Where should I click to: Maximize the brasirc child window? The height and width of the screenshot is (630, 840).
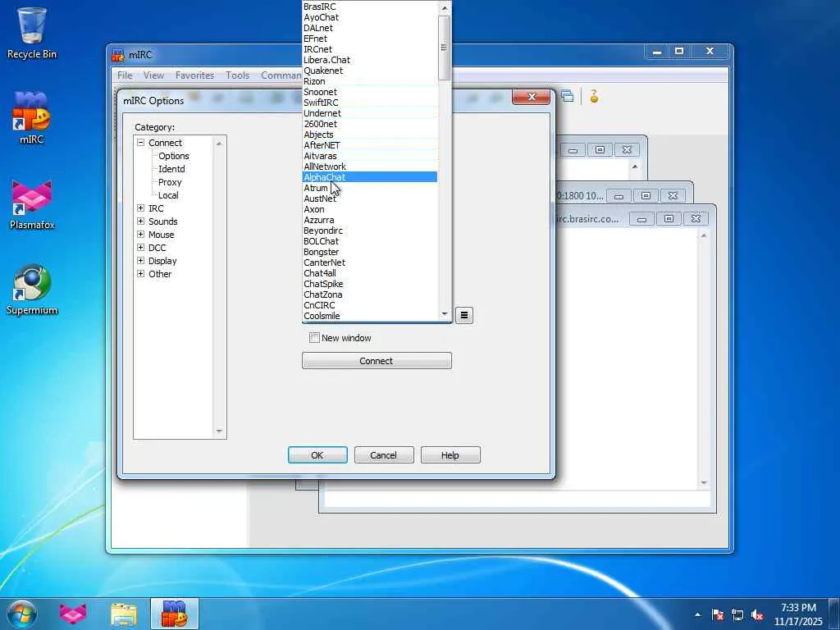click(669, 218)
